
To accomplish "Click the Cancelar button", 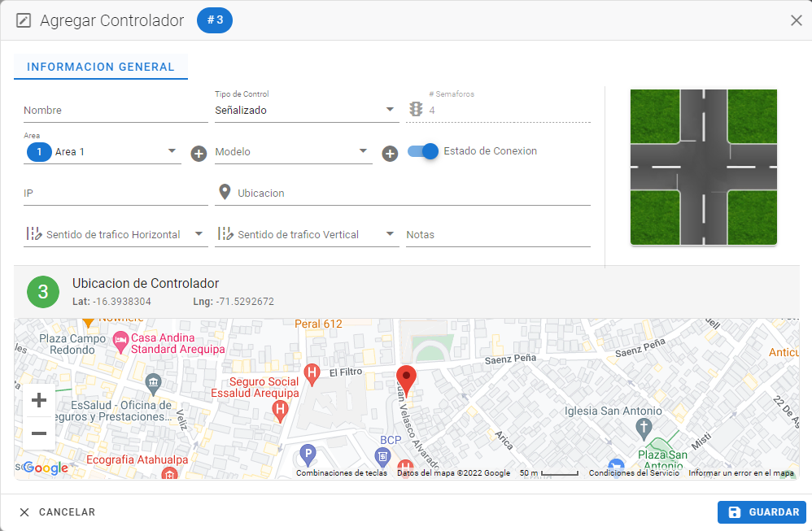I will [58, 512].
